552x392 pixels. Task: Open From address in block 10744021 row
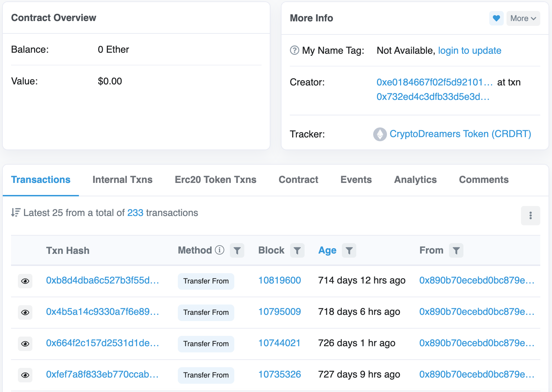coord(477,343)
